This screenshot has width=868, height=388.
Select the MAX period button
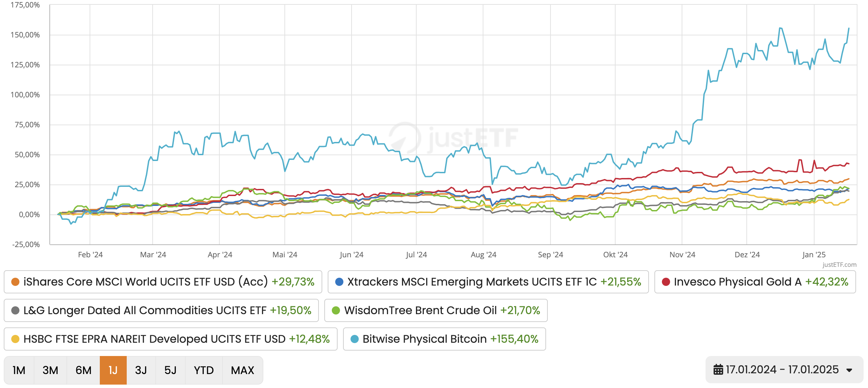[243, 370]
